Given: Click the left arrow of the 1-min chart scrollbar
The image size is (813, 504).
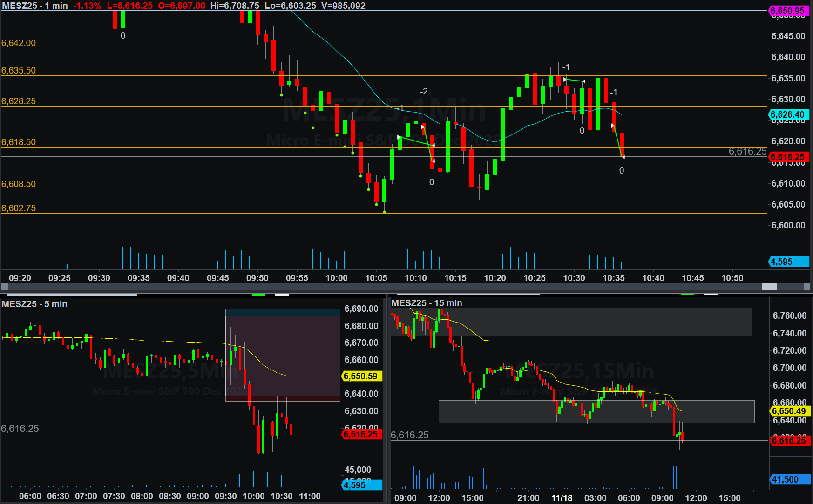Looking at the screenshot, I should [4, 287].
